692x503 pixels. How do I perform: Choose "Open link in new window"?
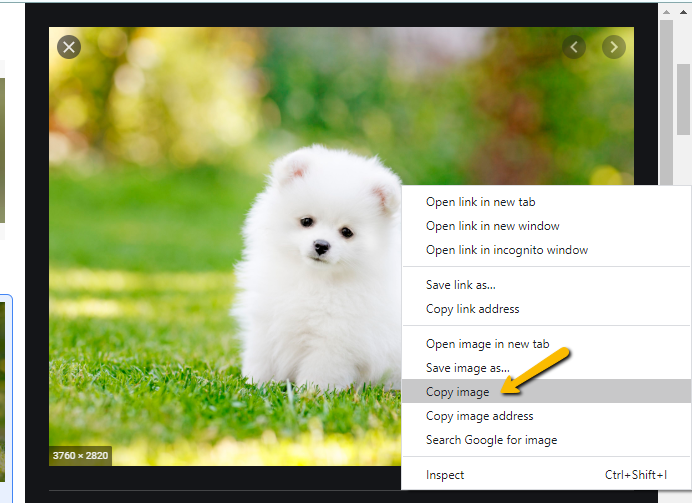(492, 226)
